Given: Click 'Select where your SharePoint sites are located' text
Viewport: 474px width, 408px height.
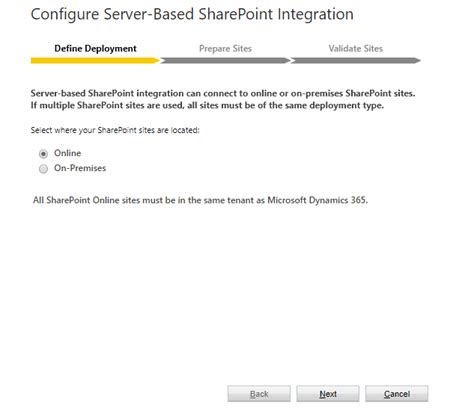Looking at the screenshot, I should coord(115,130).
